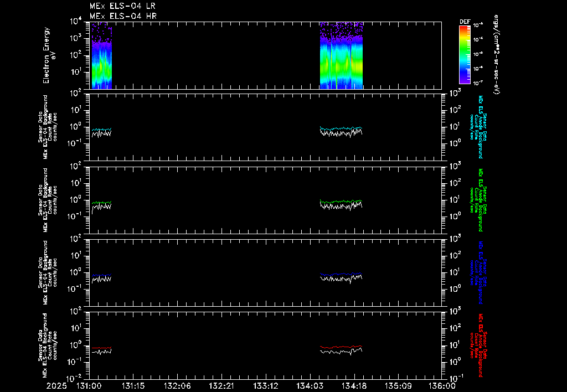Click the green trace segment near 134:18
567x392 pixels.
(341, 202)
